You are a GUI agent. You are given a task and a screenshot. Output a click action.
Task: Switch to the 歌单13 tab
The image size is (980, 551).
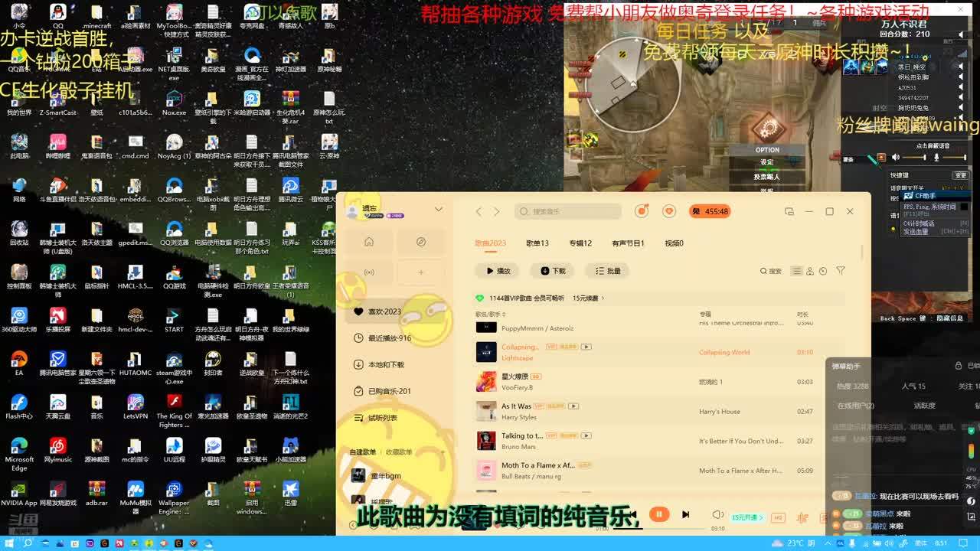(x=537, y=243)
